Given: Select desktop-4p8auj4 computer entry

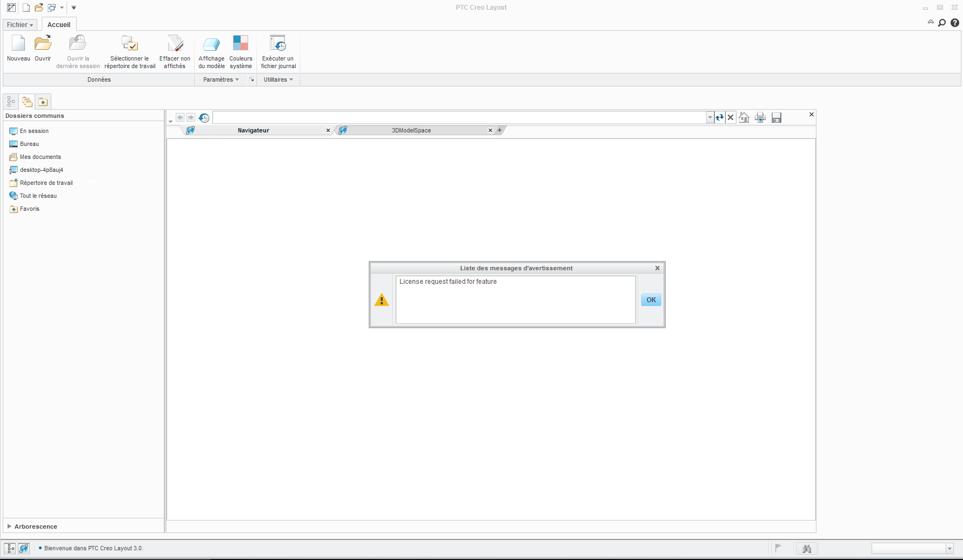Looking at the screenshot, I should coord(36,170).
